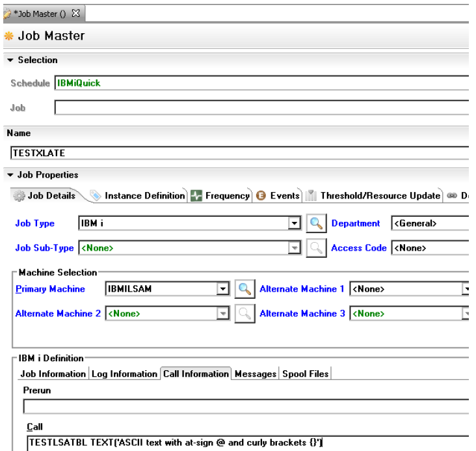Switch to the Events tab
Viewport: 476px width, 451px height.
(x=278, y=196)
